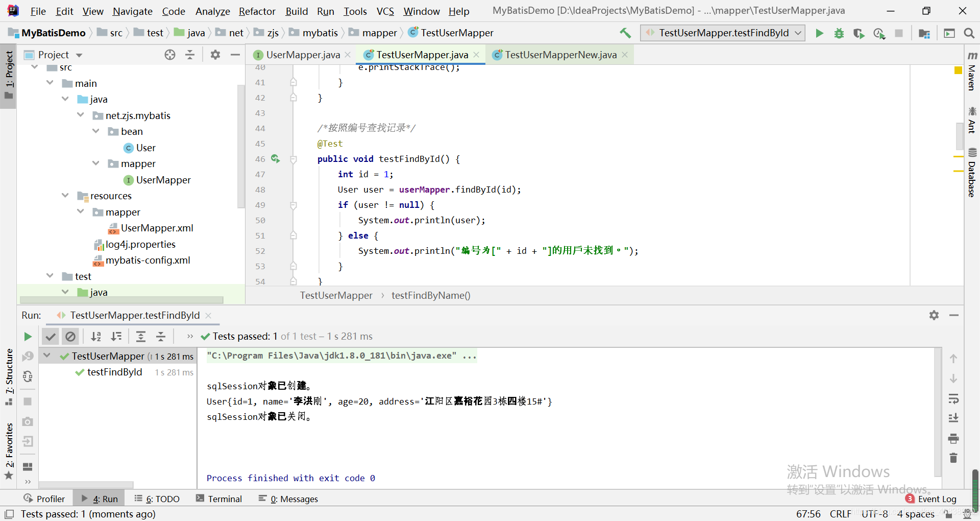The image size is (980, 521).
Task: Clear all console output with the trash icon
Action: coord(953,458)
